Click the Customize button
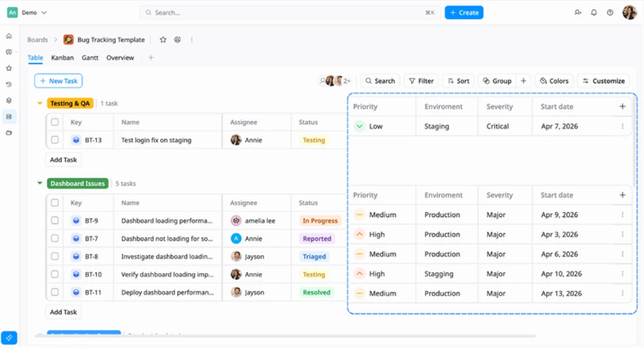This screenshot has width=644, height=348. pos(603,81)
